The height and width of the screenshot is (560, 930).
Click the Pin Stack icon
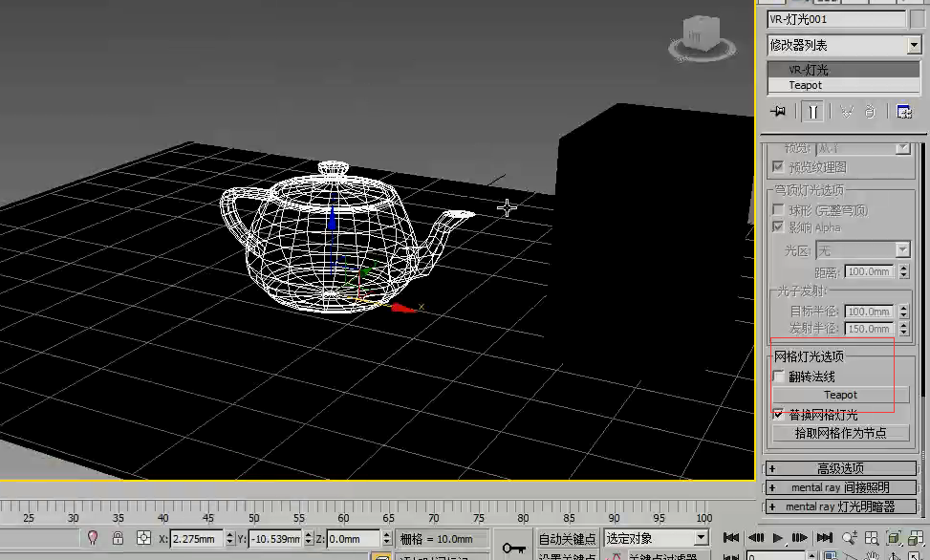click(778, 112)
